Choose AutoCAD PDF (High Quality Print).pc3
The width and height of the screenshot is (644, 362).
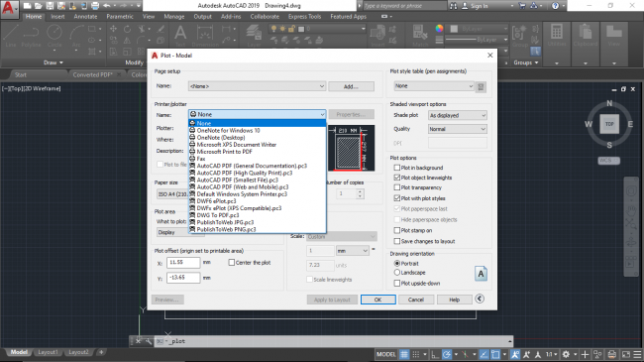pos(258,173)
